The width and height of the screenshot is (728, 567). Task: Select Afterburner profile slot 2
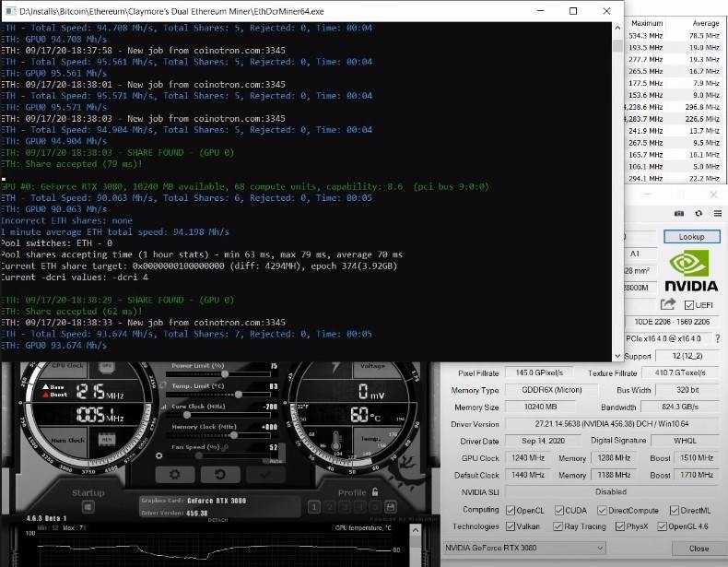(330, 507)
